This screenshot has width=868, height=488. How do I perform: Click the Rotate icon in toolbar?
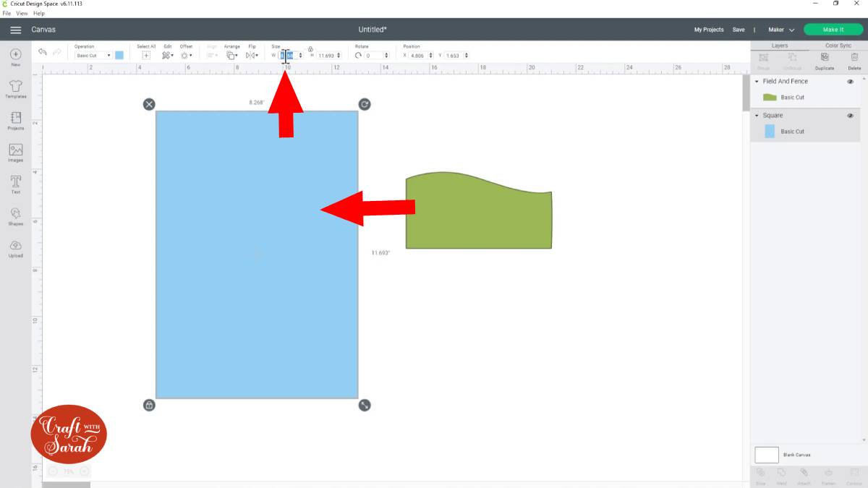[358, 55]
